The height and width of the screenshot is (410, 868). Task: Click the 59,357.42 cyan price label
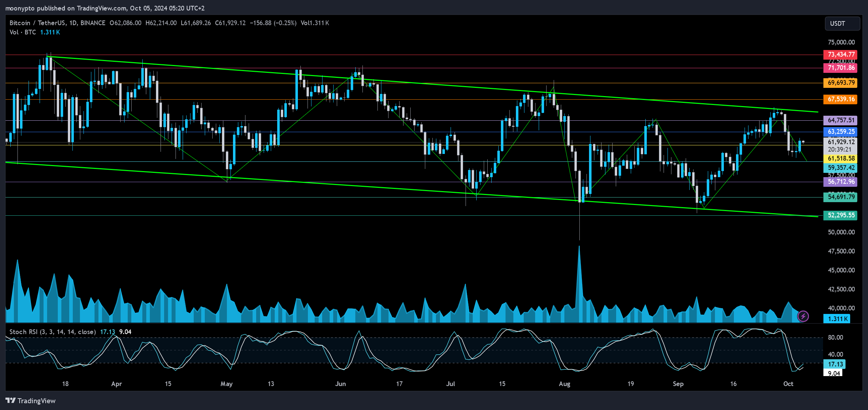[x=841, y=168]
